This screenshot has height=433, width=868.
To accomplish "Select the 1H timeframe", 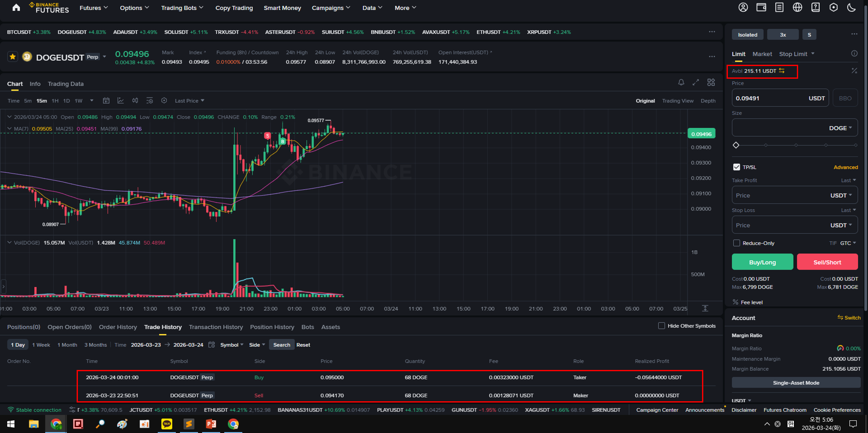I will [55, 101].
